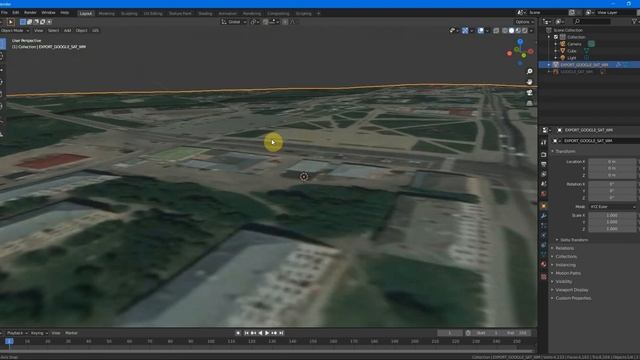Image resolution: width=640 pixels, height=360 pixels.
Task: Open the Object properties tab
Action: (x=544, y=206)
